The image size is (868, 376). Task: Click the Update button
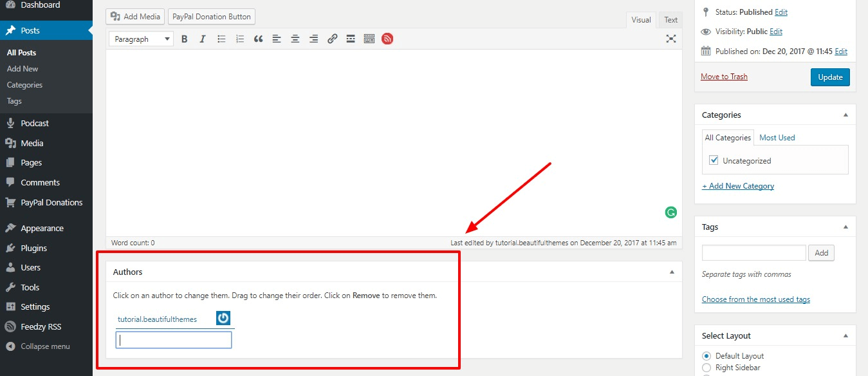[830, 77]
